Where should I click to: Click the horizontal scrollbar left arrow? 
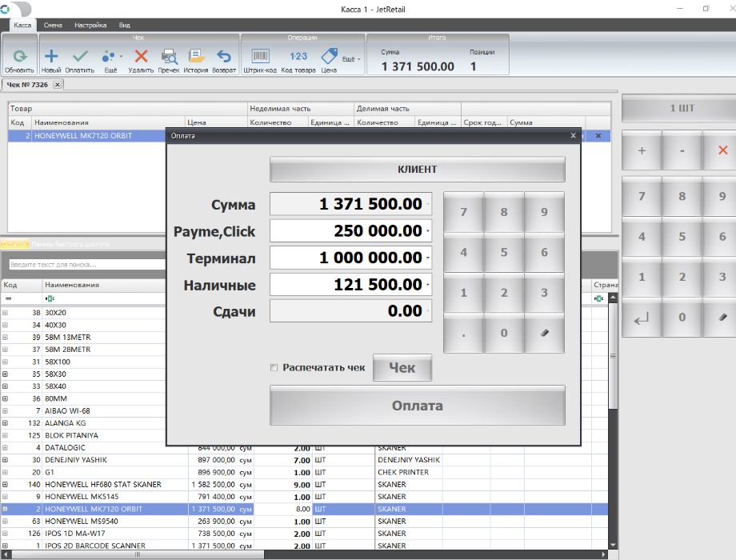tap(4, 554)
